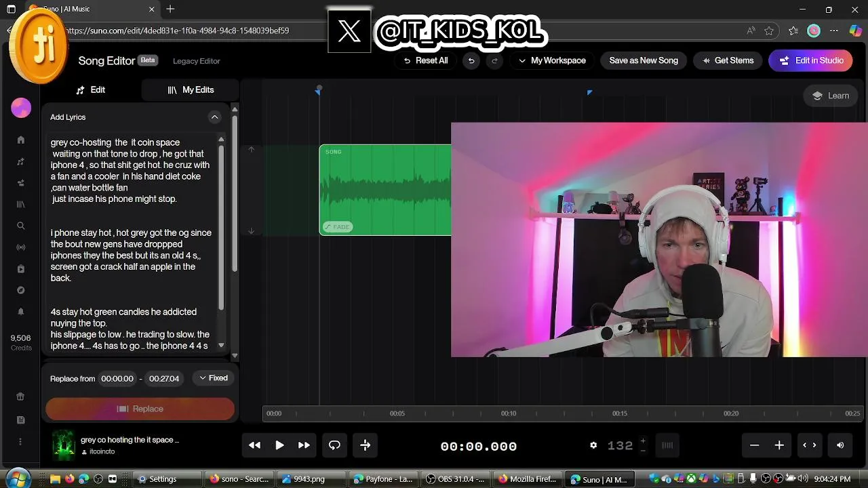868x488 pixels.
Task: Open the Explore compass sidebar icon
Action: [x=21, y=290]
